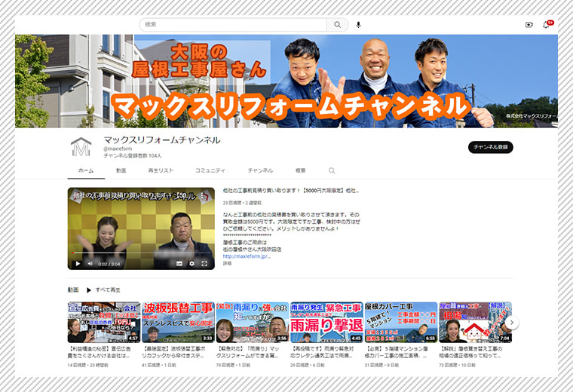Click title 【必見】５階建マンション屋根カバー工事
Image resolution: width=573 pixels, height=392 pixels.
397,352
